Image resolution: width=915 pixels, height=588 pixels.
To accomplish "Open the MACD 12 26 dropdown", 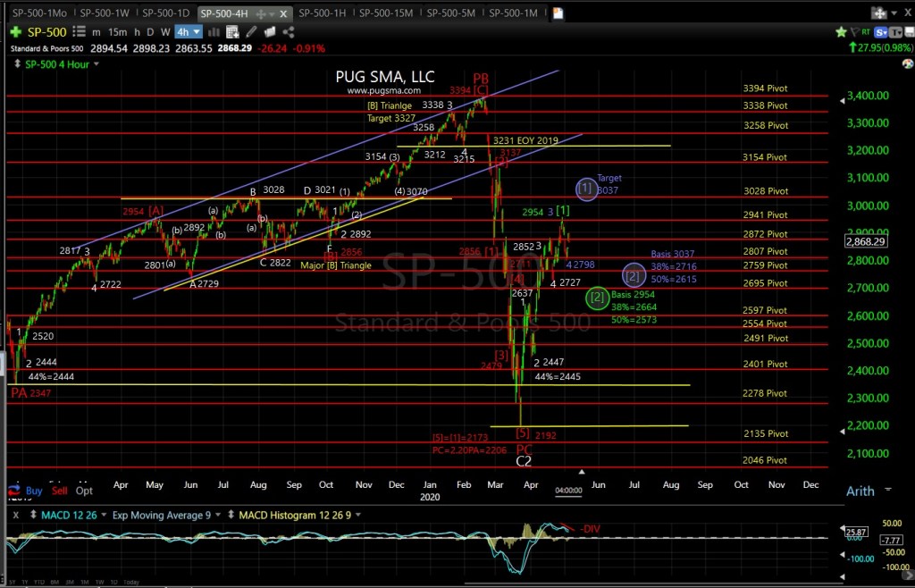I will [x=104, y=515].
